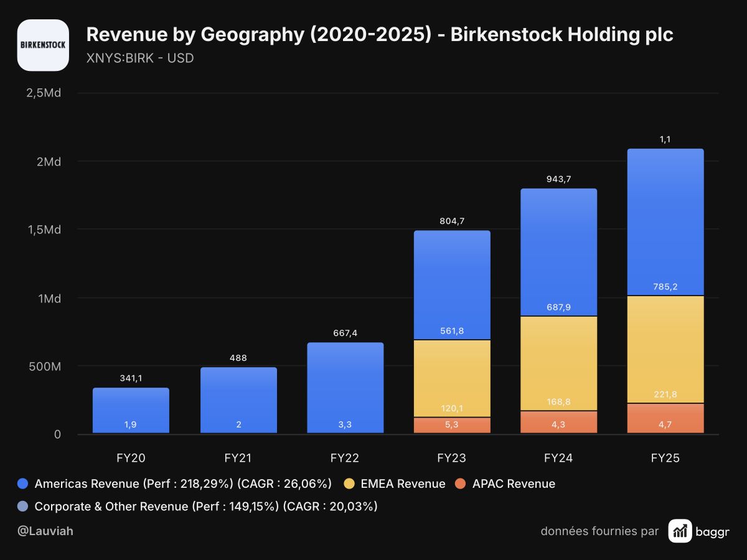Click the 687,9 data label
Image resolution: width=747 pixels, height=560 pixels.
tap(559, 307)
